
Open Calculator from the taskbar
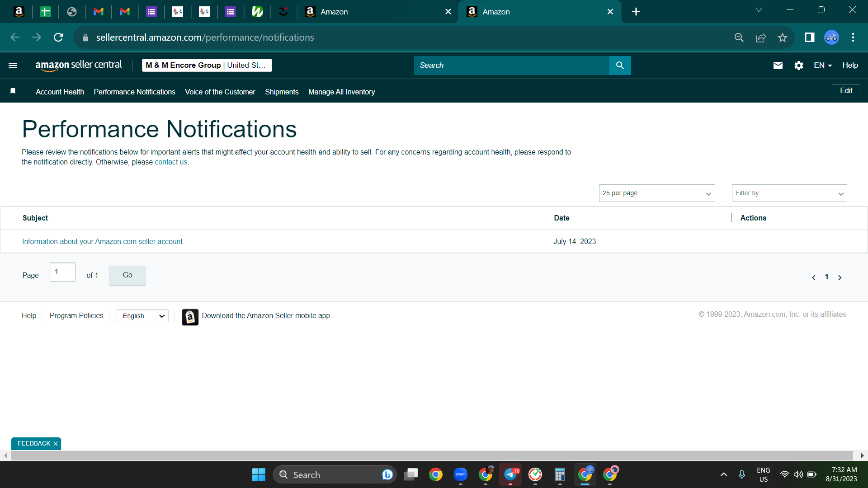560,474
